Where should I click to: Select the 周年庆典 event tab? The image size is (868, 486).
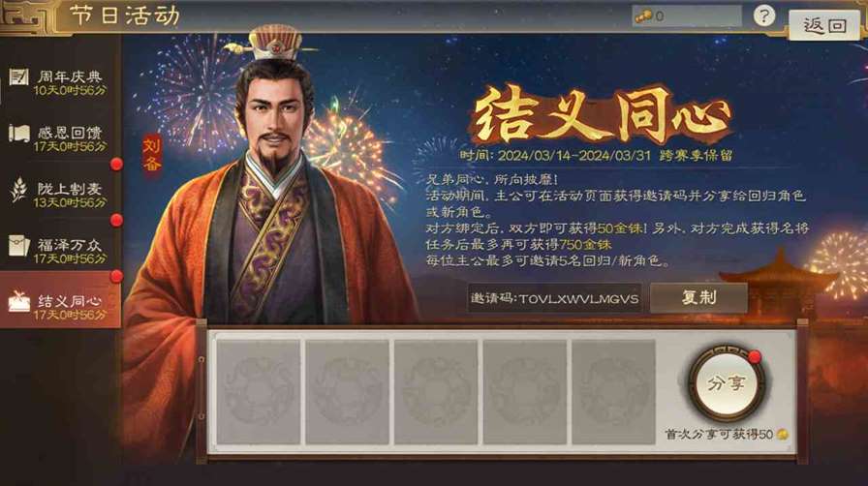tap(60, 82)
